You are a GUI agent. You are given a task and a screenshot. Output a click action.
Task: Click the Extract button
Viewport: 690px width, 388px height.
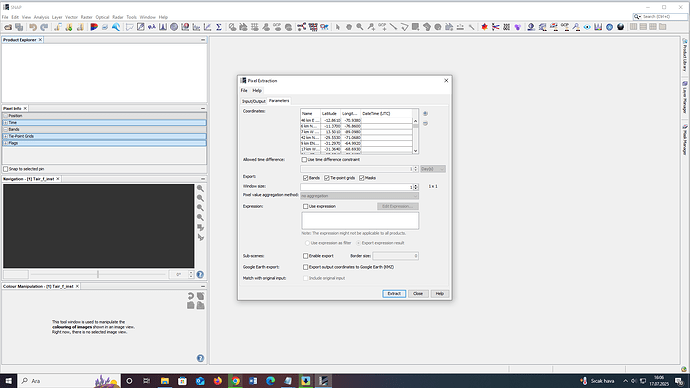[x=394, y=293]
